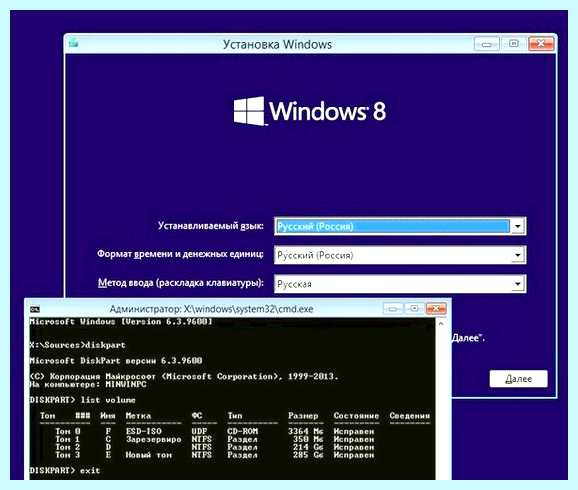Image resolution: width=578 pixels, height=490 pixels.
Task: Click the cmd.exe window title bar icon
Action: (35, 309)
